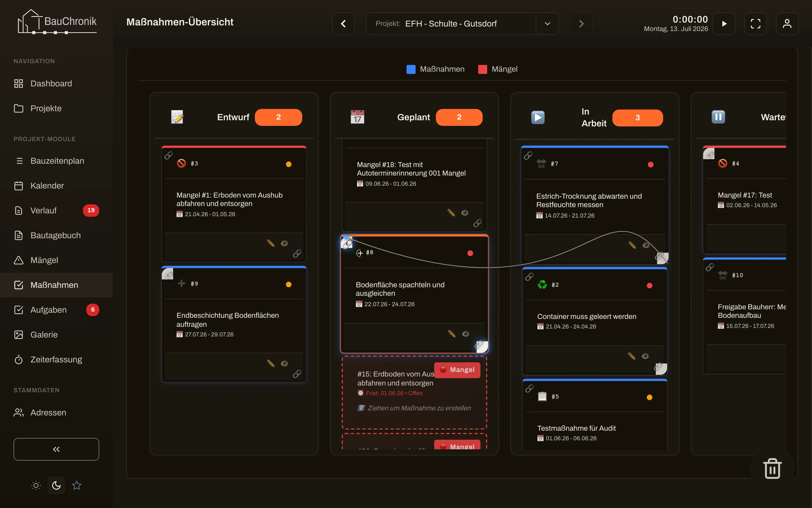Click red priority dot on card #8

point(470,253)
